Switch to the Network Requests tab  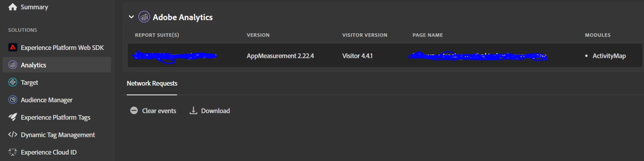coord(152,83)
